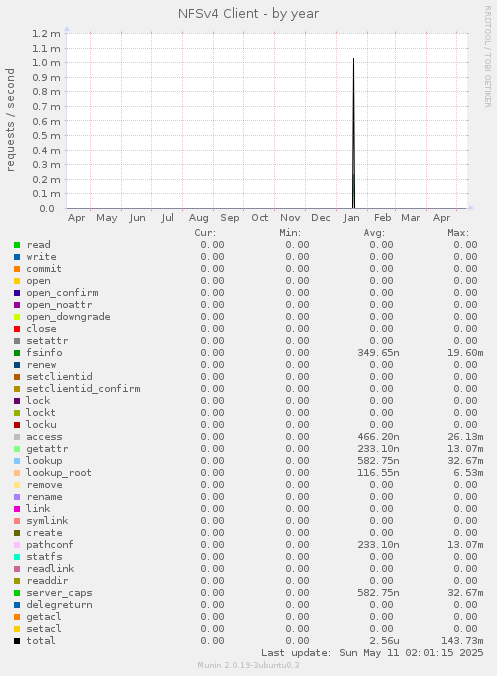Select the symlink legend label
This screenshot has height=676, width=497.
[47, 521]
